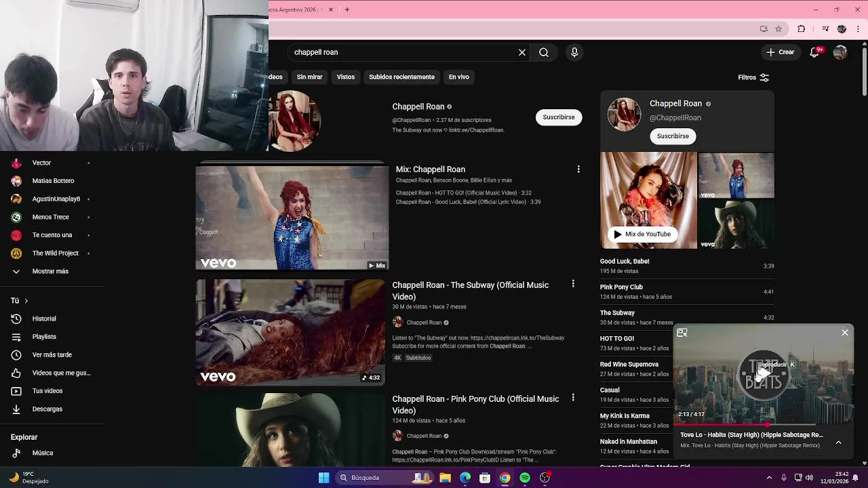
Task: Play the video in the miniplayer
Action: 764,372
